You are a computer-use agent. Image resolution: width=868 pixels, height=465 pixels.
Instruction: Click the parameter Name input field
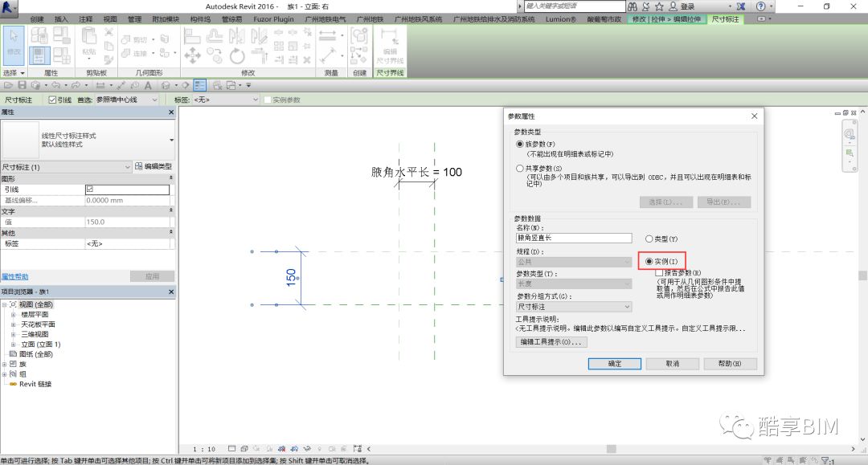coord(574,238)
